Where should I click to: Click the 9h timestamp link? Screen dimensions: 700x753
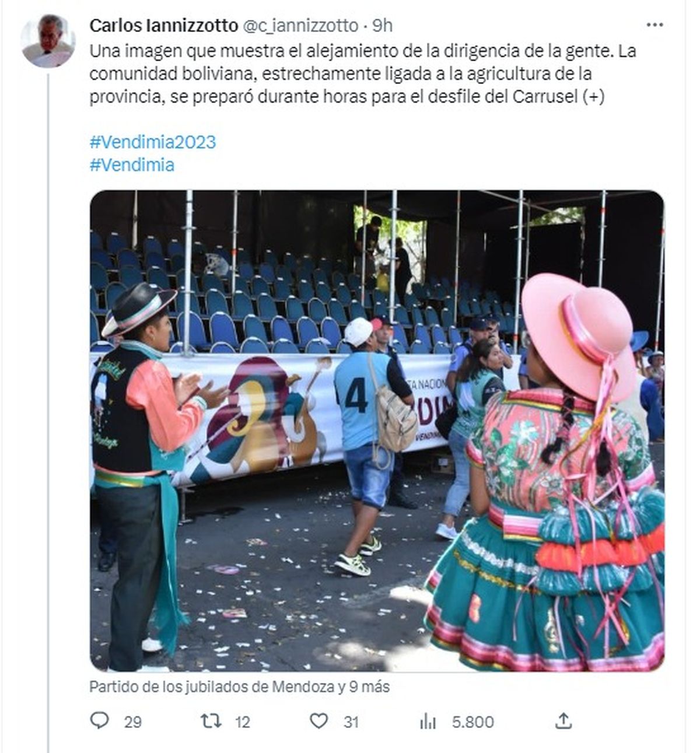pyautogui.click(x=383, y=26)
